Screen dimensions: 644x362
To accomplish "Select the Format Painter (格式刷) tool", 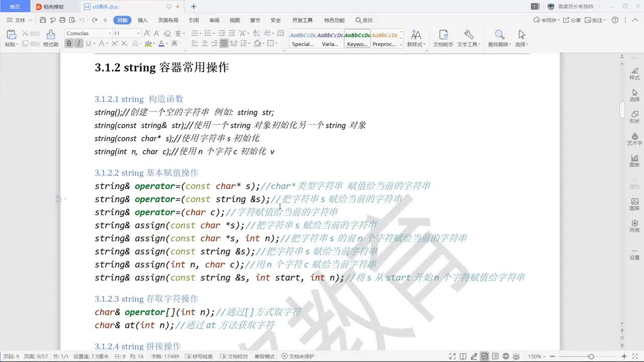I will (x=50, y=38).
